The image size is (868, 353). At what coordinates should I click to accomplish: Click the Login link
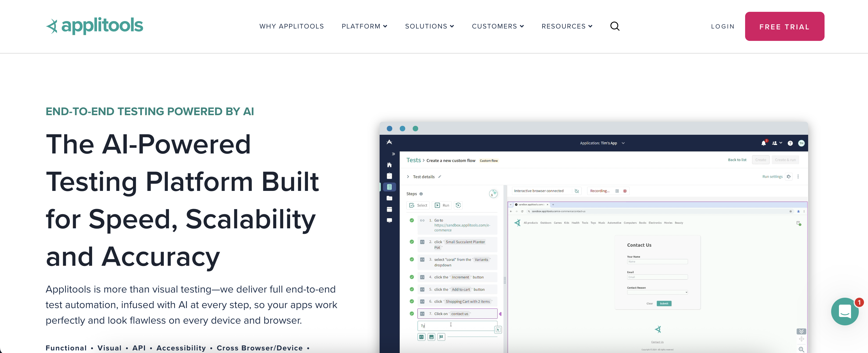722,27
